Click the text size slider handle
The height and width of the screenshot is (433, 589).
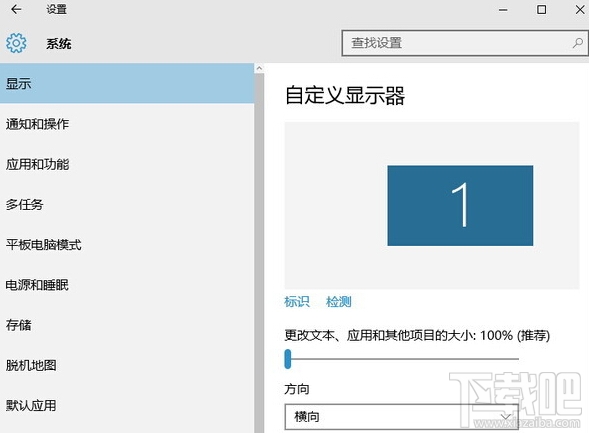tap(288, 359)
